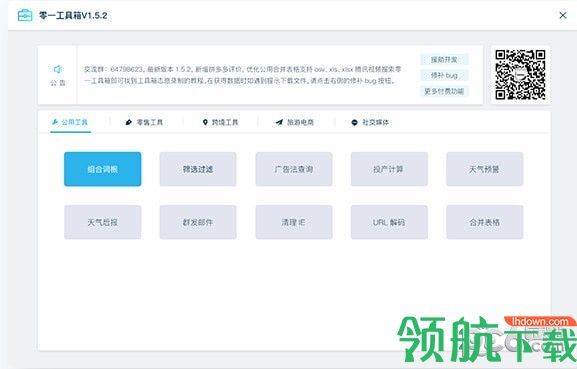Viewport: 577px width, 369px height.
Task: Open 更多付费功能
Action: pyautogui.click(x=444, y=91)
